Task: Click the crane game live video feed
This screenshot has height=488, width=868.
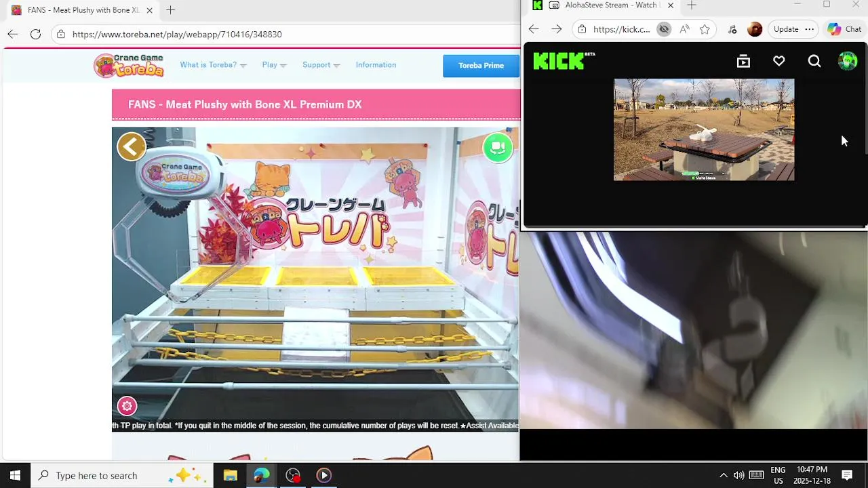Action: [x=315, y=279]
